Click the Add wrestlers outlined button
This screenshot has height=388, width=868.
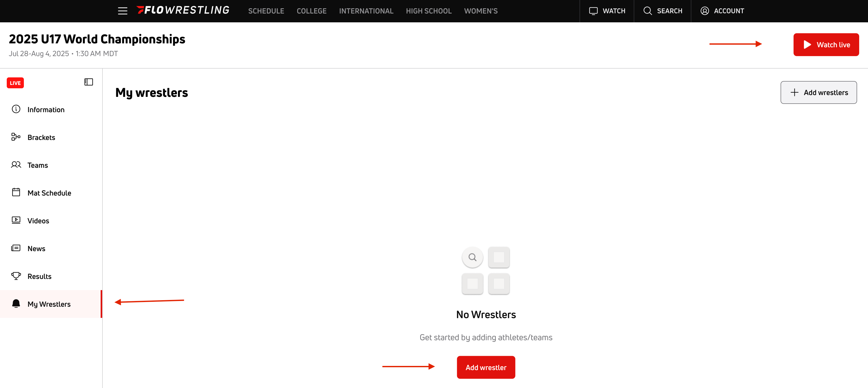[818, 92]
